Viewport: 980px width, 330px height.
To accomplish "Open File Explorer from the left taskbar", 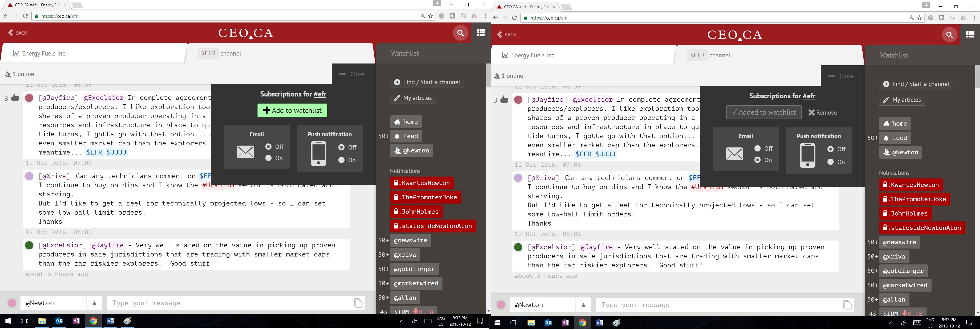I will pyautogui.click(x=42, y=321).
